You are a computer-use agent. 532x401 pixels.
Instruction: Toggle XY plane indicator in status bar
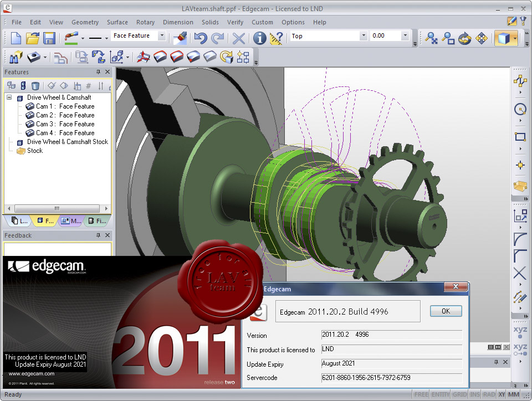(x=502, y=394)
